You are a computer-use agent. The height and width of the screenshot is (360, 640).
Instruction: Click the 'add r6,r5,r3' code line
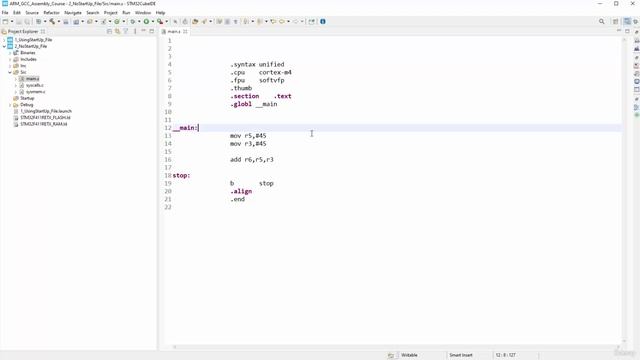[252, 160]
